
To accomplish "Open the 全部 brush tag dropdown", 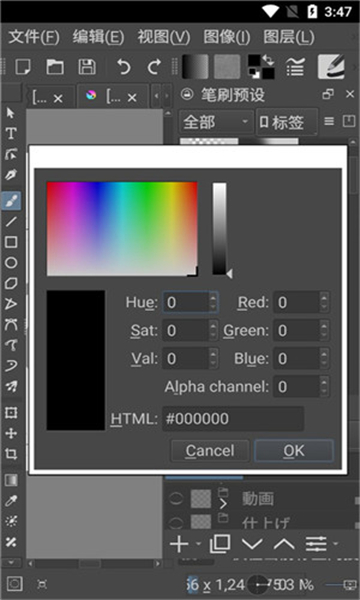I will [x=216, y=122].
